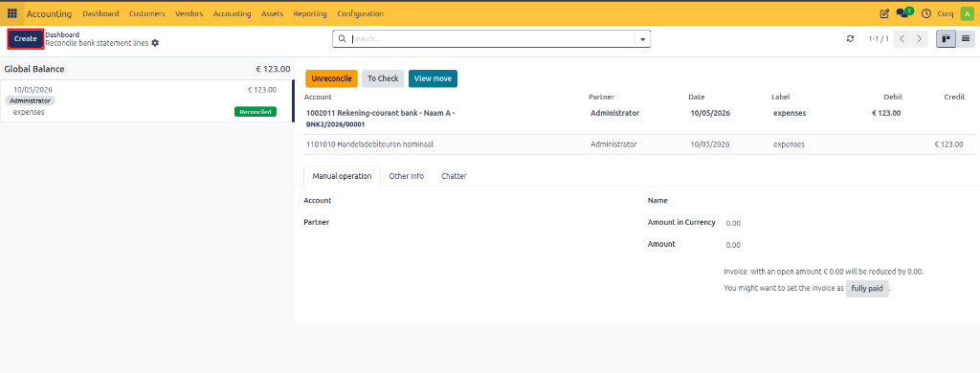
Task: Click the Unreconcile button
Action: [331, 78]
